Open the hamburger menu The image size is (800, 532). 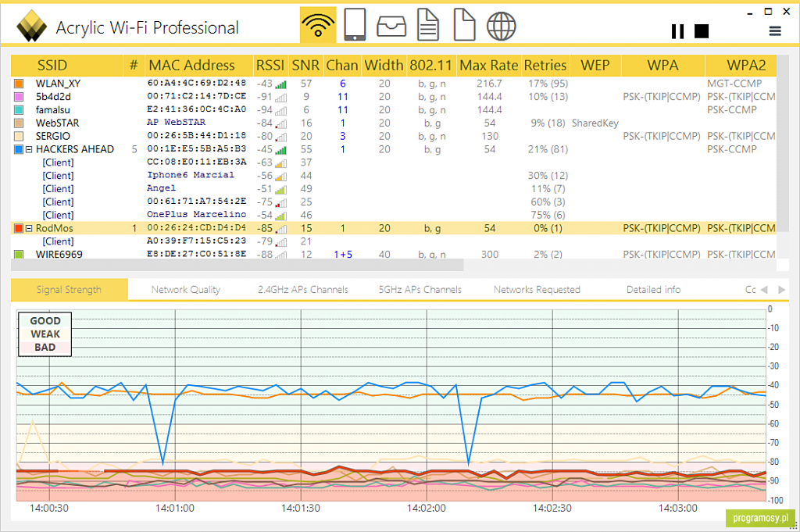click(x=775, y=31)
